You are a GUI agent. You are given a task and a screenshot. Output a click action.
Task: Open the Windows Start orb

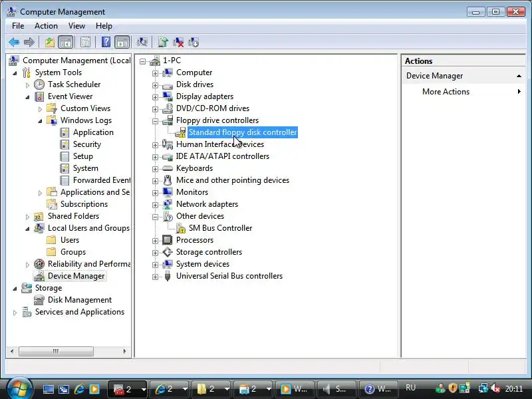point(19,388)
